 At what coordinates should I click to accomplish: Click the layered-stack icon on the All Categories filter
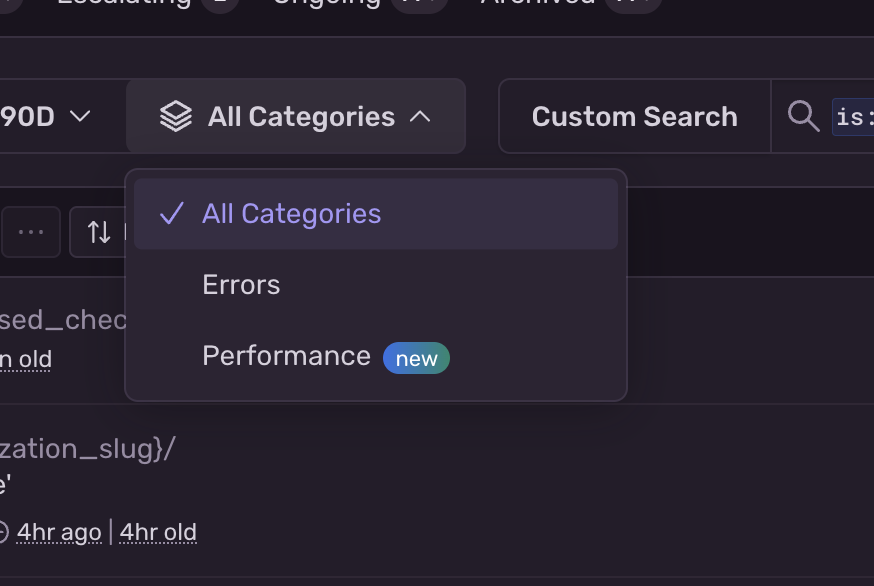176,116
